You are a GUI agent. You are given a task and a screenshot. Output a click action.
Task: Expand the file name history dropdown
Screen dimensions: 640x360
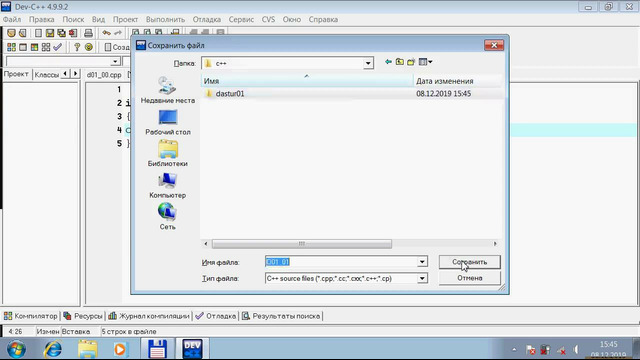click(422, 262)
